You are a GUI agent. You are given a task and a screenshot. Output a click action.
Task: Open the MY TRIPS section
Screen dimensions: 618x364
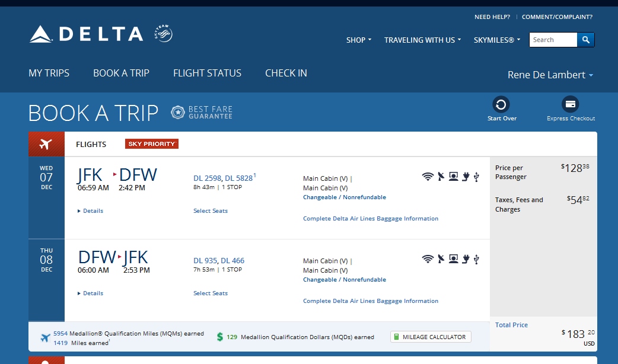(x=49, y=73)
